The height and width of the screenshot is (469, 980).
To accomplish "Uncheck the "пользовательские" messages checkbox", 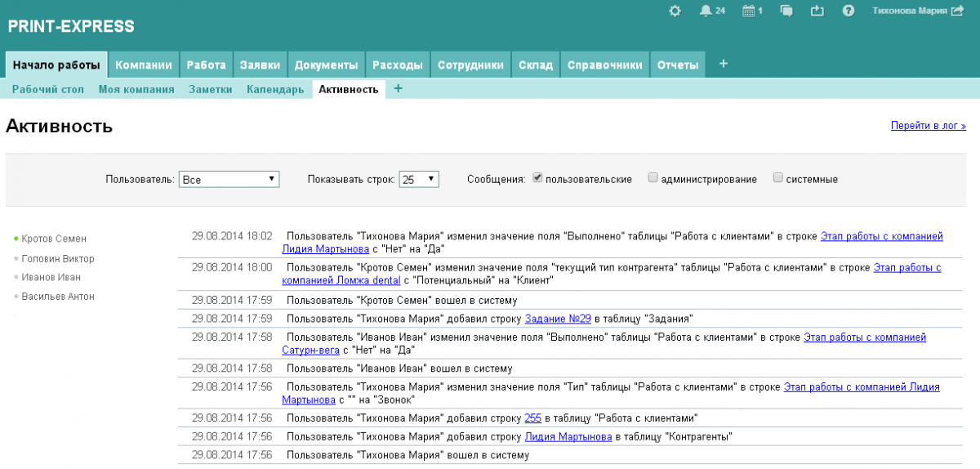I will [x=537, y=177].
